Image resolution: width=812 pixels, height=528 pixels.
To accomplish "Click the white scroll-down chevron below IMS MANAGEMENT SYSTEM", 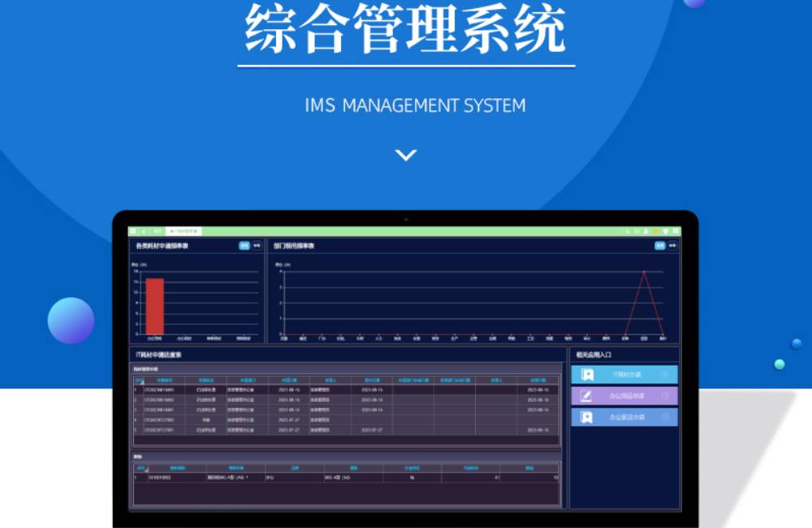I will click(406, 154).
